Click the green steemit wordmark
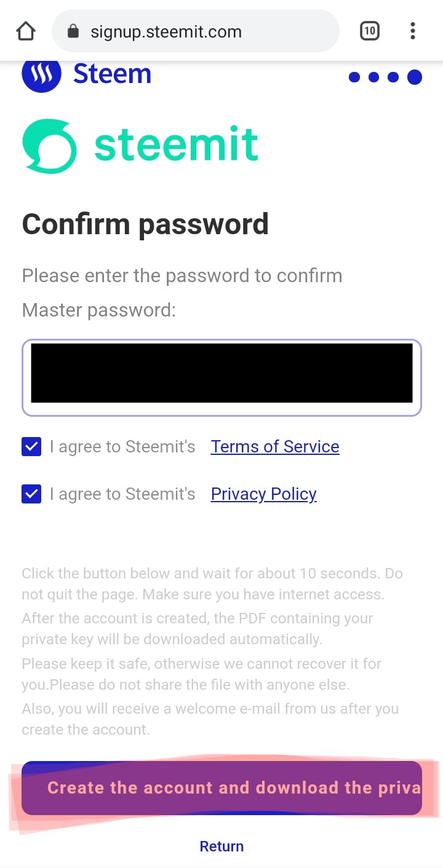 point(176,145)
